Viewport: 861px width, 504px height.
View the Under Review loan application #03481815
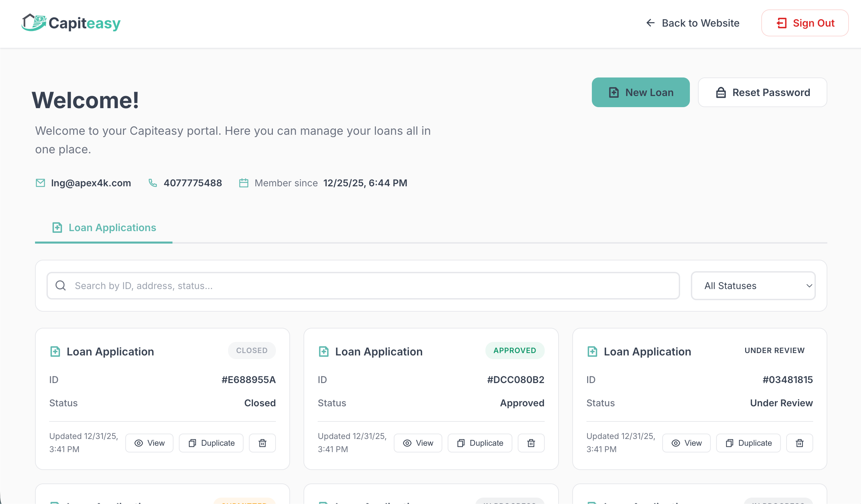(x=687, y=443)
